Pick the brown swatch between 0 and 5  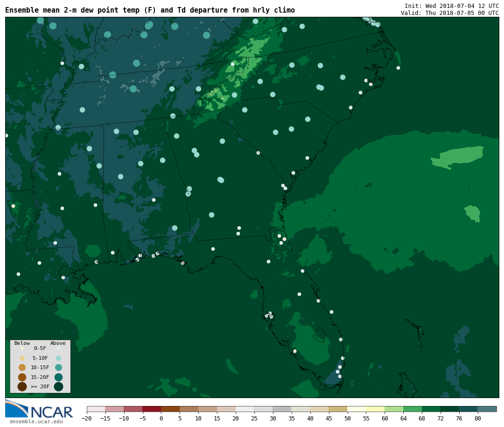[171, 409]
